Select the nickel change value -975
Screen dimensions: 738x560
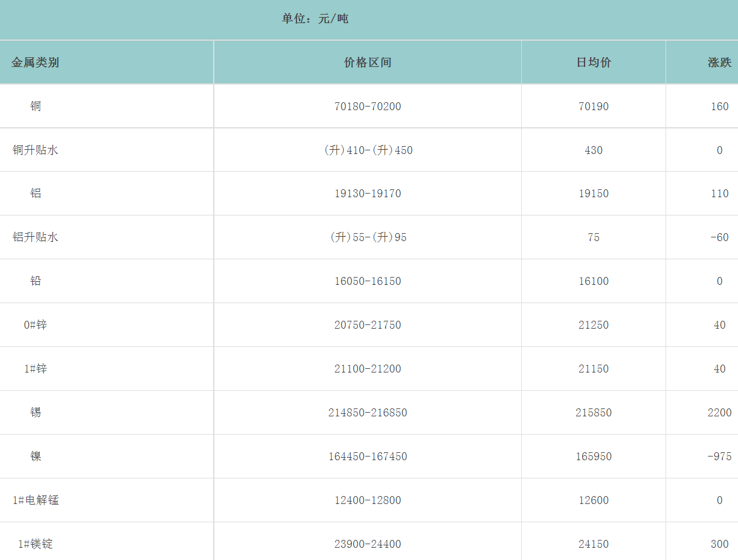(x=719, y=457)
